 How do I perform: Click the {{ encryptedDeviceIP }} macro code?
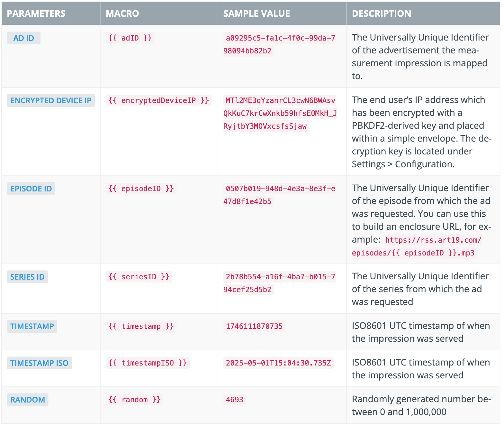(x=158, y=100)
